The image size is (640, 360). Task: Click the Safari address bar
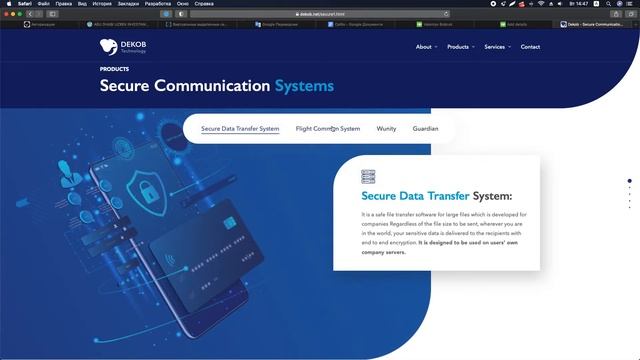pos(320,14)
